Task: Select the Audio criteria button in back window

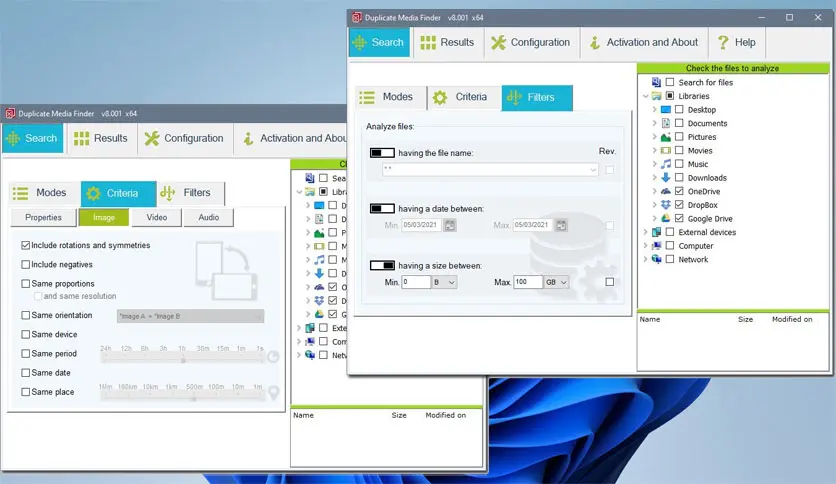Action: pyautogui.click(x=208, y=217)
